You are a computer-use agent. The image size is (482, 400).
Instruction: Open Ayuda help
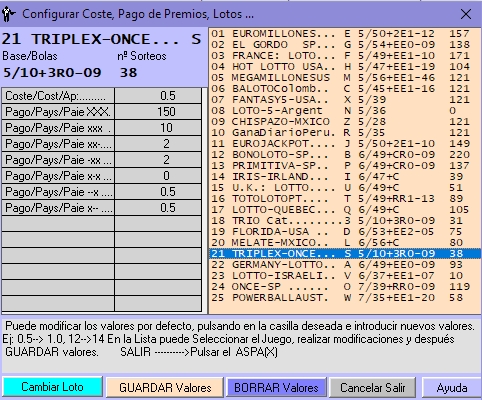point(452,388)
